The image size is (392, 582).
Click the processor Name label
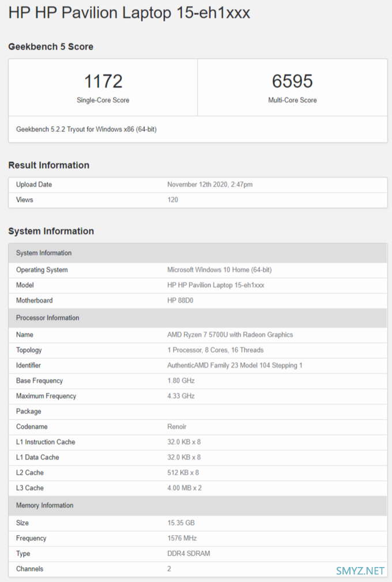(24, 335)
